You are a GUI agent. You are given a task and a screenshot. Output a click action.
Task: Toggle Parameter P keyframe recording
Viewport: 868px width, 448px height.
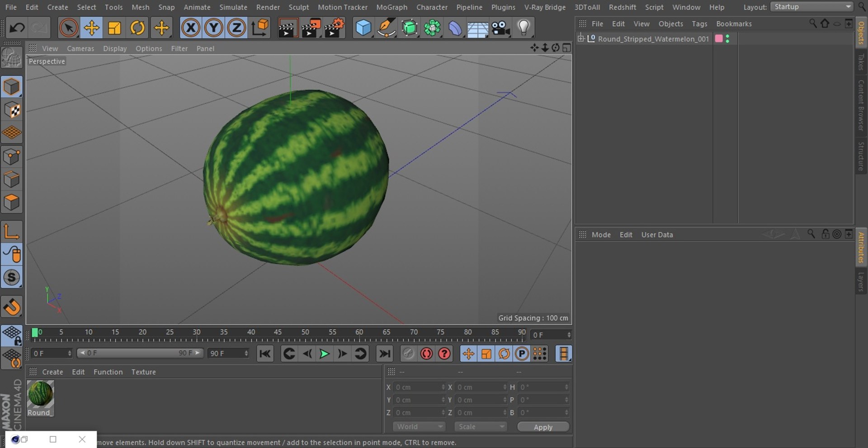(522, 354)
